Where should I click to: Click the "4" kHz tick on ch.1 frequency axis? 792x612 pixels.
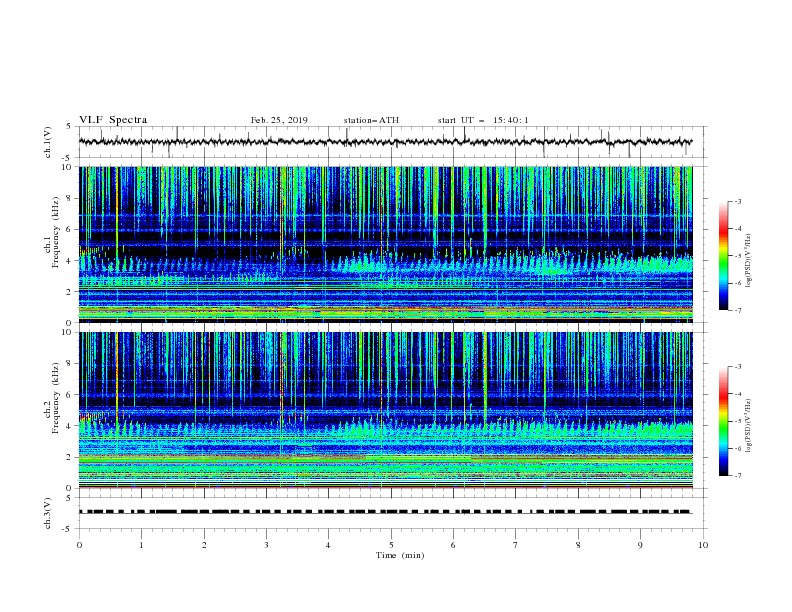tap(69, 261)
